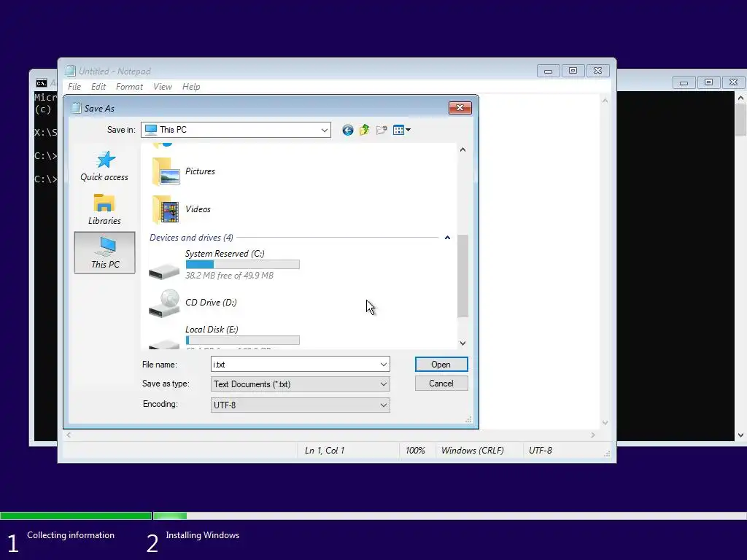Open the Help menu in Notepad

coord(191,87)
